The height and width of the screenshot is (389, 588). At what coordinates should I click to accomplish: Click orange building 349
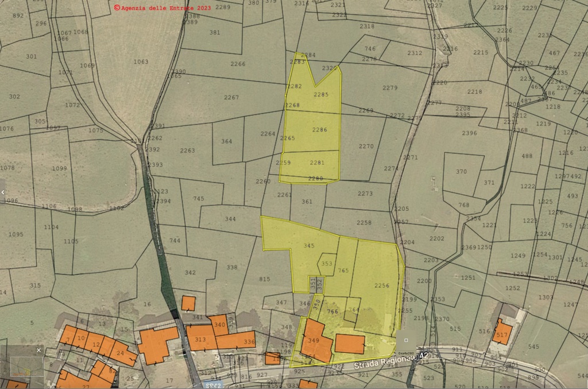[314, 341]
